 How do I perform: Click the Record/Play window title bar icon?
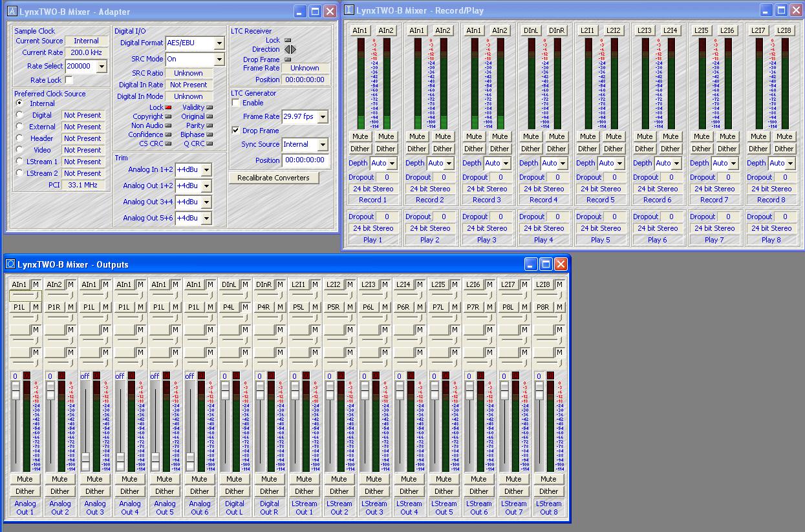tap(349, 10)
